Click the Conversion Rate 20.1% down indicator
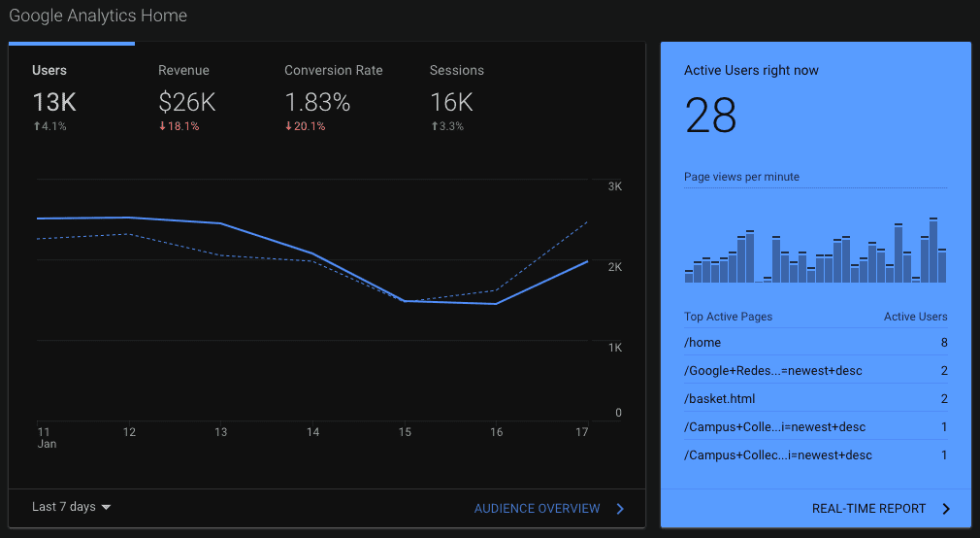 (305, 126)
